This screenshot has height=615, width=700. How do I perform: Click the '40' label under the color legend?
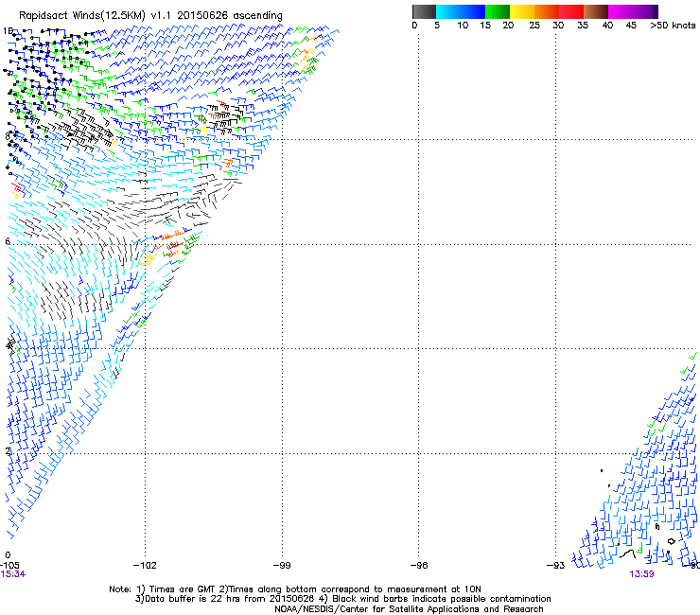click(x=607, y=26)
